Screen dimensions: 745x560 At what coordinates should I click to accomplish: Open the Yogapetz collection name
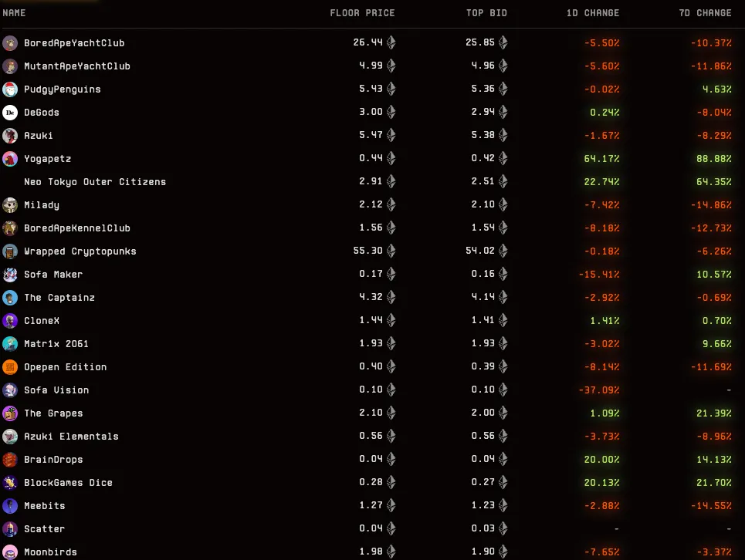48,159
